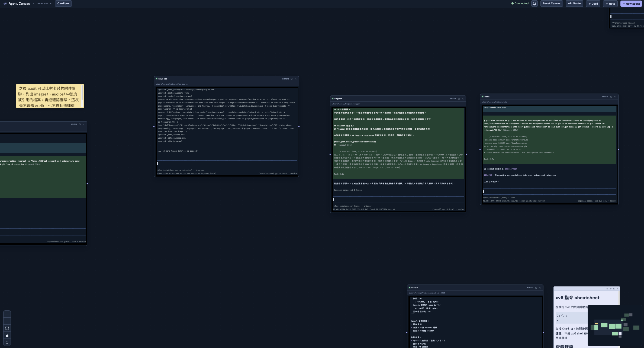Zoom in the canvas with plus control

point(7,314)
